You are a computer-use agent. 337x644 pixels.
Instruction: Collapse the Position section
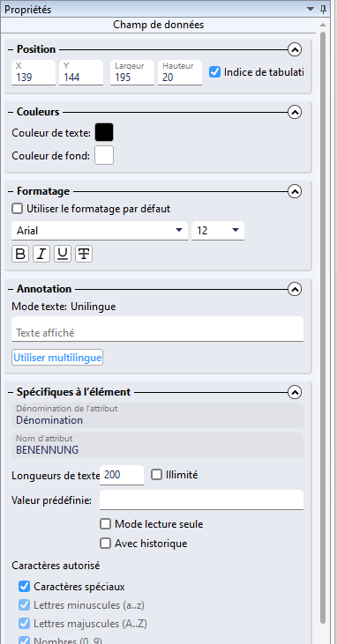(295, 49)
